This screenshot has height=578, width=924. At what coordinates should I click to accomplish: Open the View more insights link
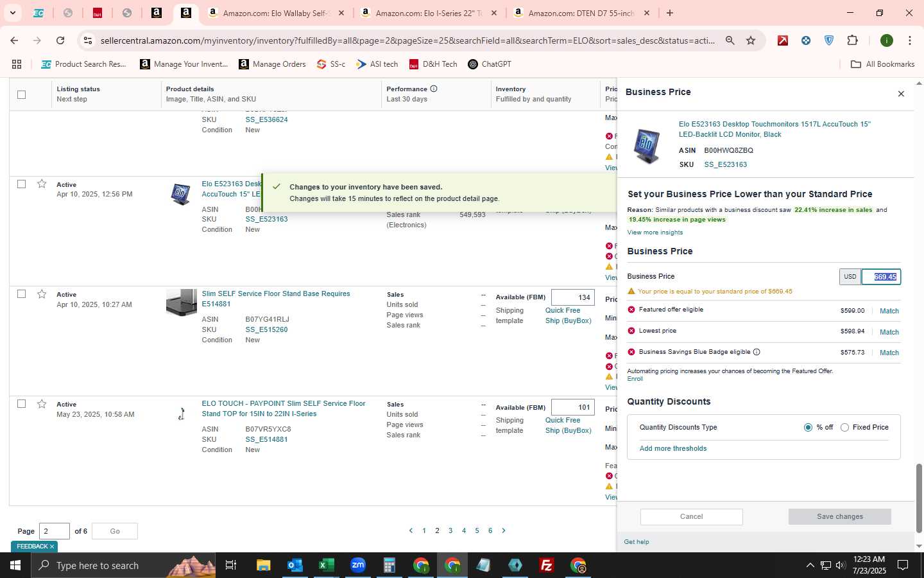654,232
